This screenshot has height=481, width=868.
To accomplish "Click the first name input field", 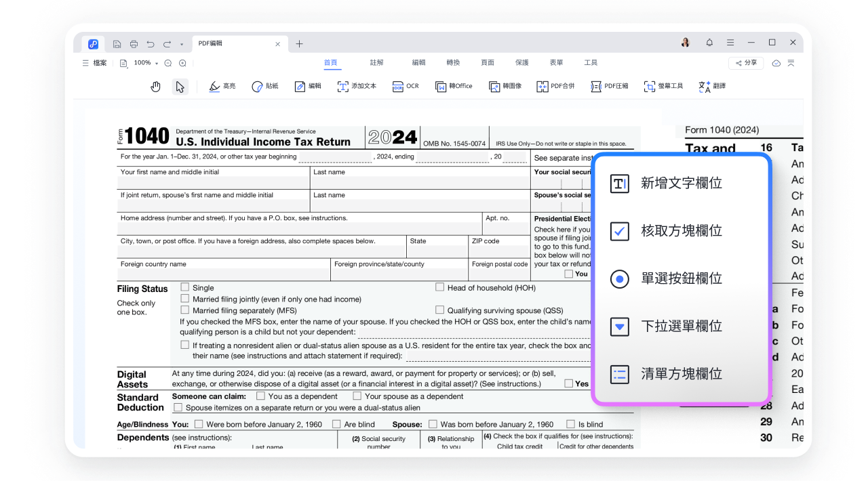I will (214, 183).
